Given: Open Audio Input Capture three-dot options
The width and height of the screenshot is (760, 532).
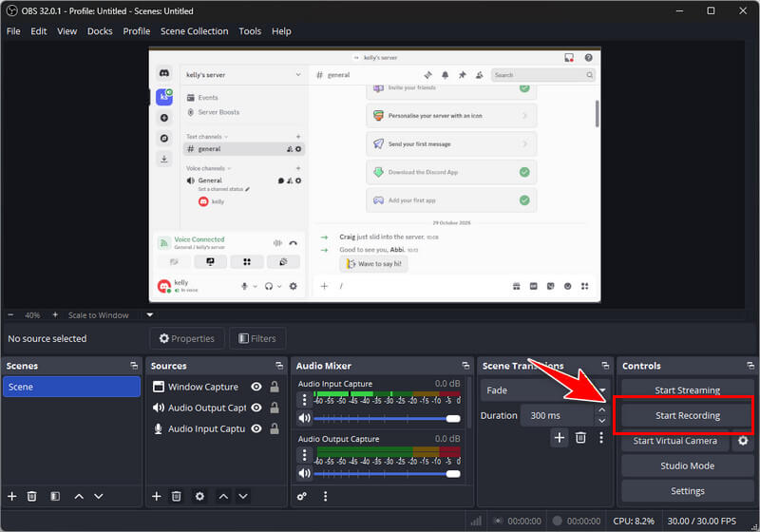Looking at the screenshot, I should point(304,400).
